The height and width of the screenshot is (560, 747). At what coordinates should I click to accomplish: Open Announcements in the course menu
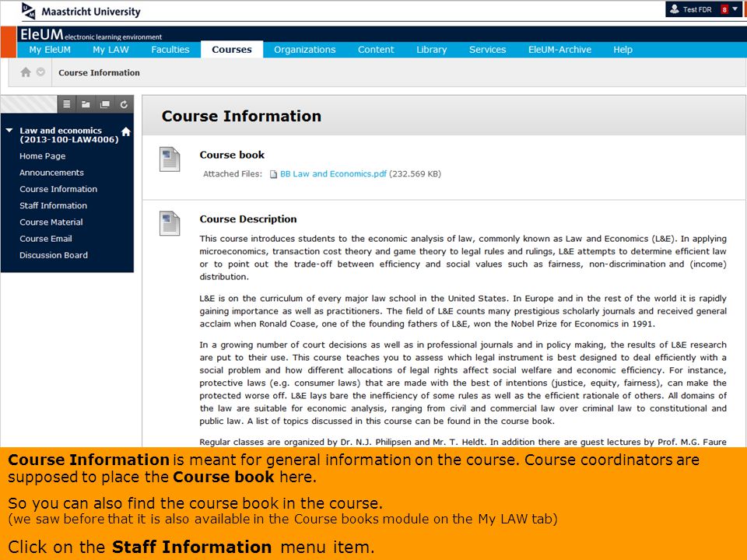(x=51, y=173)
